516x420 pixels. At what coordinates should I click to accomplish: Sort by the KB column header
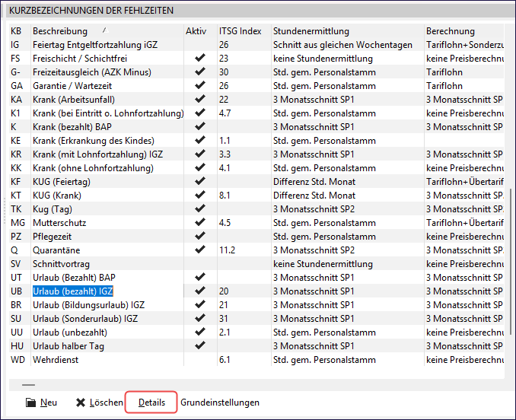click(x=16, y=31)
